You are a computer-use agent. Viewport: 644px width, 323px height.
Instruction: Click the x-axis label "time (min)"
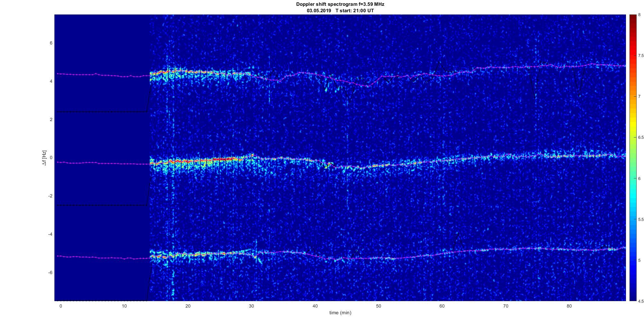(x=340, y=313)
